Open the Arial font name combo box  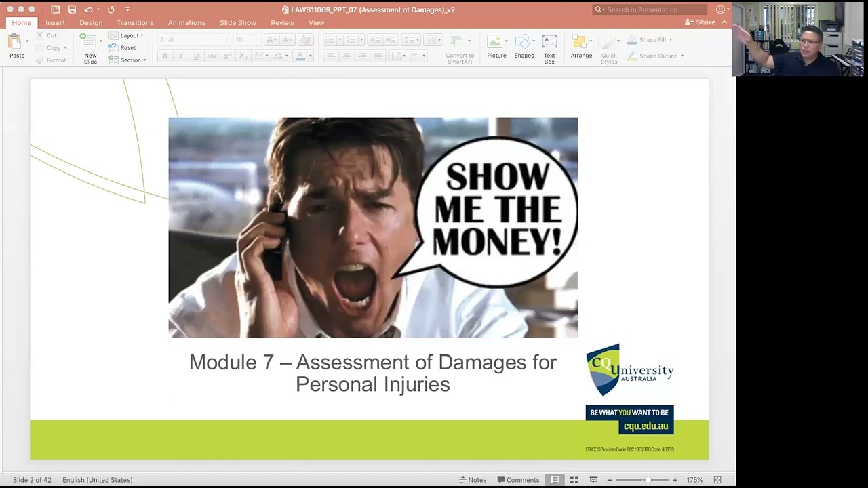[193, 39]
